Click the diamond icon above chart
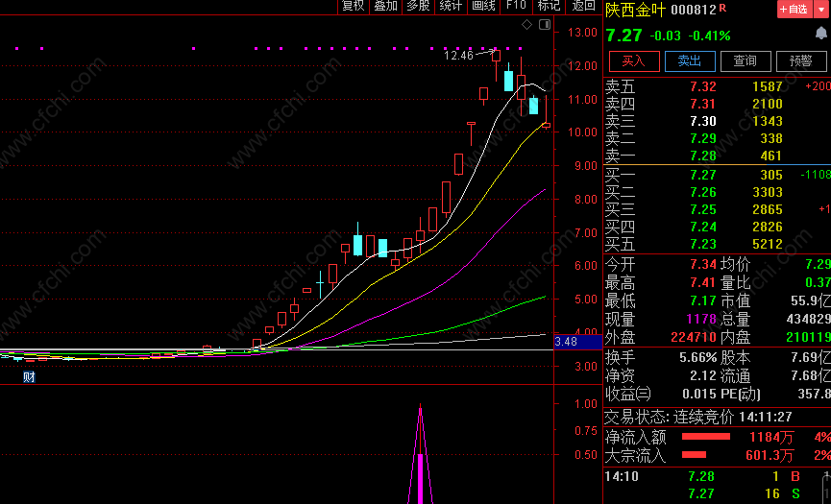This screenshot has height=504, width=831. [x=526, y=24]
